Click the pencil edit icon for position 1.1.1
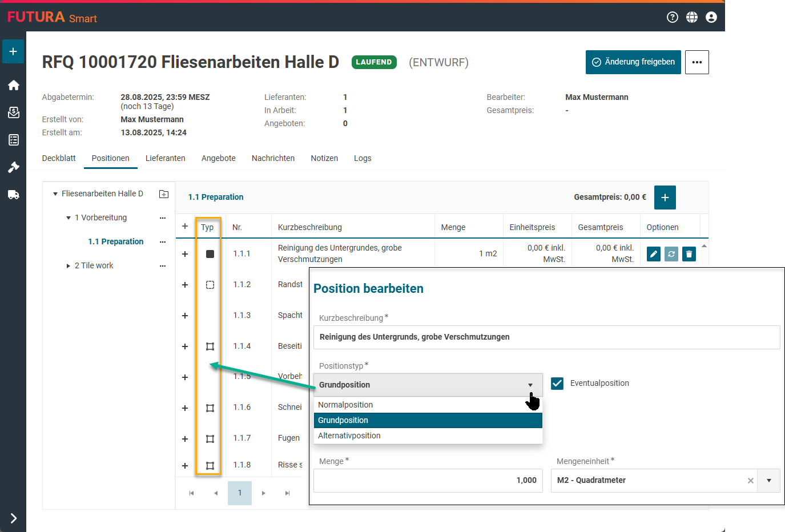Screen dimensions: 785x532 pyautogui.click(x=654, y=254)
